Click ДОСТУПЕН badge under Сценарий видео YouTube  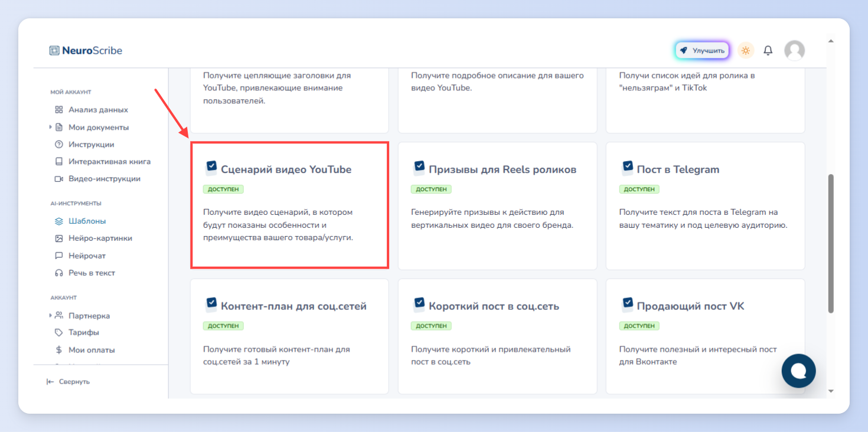[x=223, y=189]
